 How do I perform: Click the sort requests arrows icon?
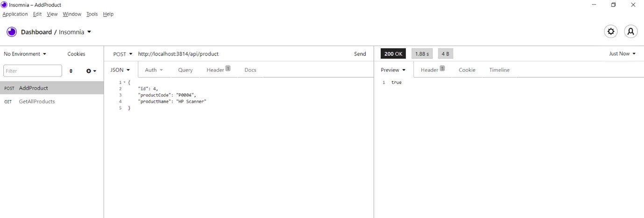point(71,71)
